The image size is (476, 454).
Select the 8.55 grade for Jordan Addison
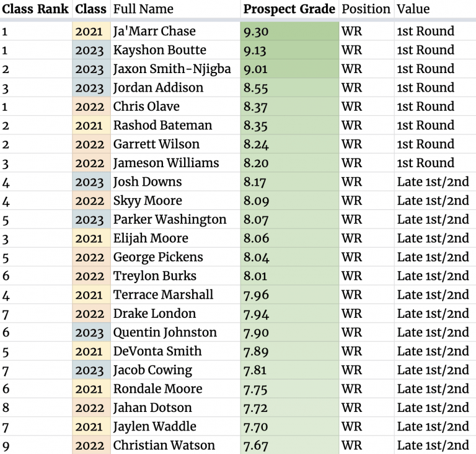click(289, 88)
